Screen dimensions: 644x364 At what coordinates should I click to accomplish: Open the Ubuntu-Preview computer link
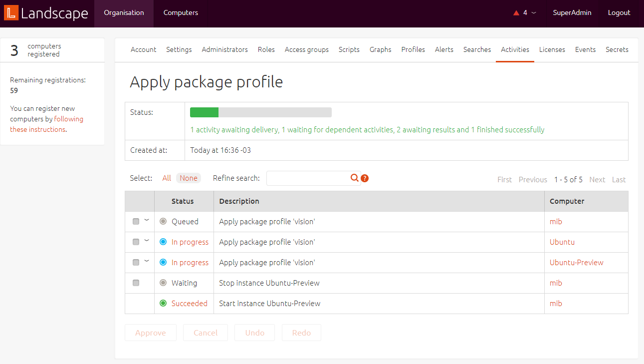pyautogui.click(x=577, y=262)
